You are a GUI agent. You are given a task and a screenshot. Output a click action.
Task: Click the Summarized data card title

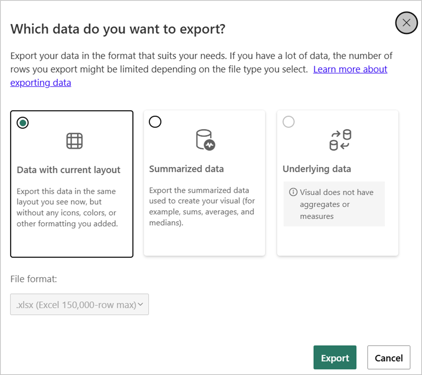[x=186, y=169]
